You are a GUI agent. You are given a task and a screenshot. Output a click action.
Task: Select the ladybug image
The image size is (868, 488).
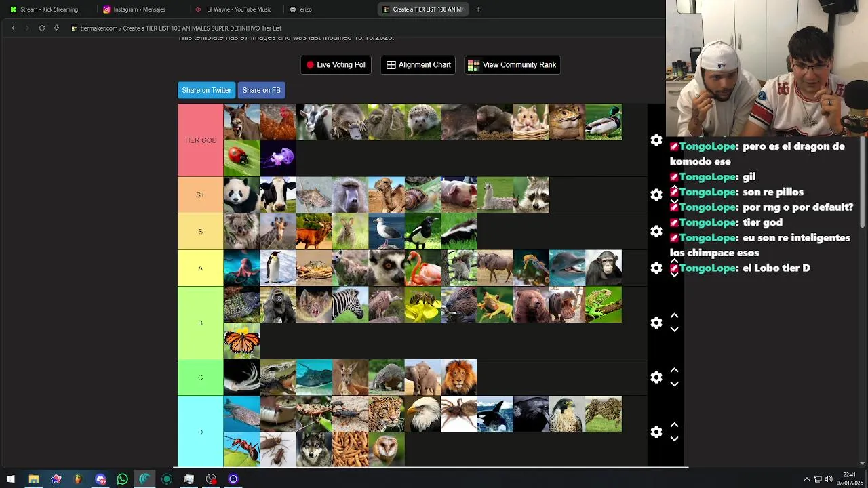coord(241,158)
